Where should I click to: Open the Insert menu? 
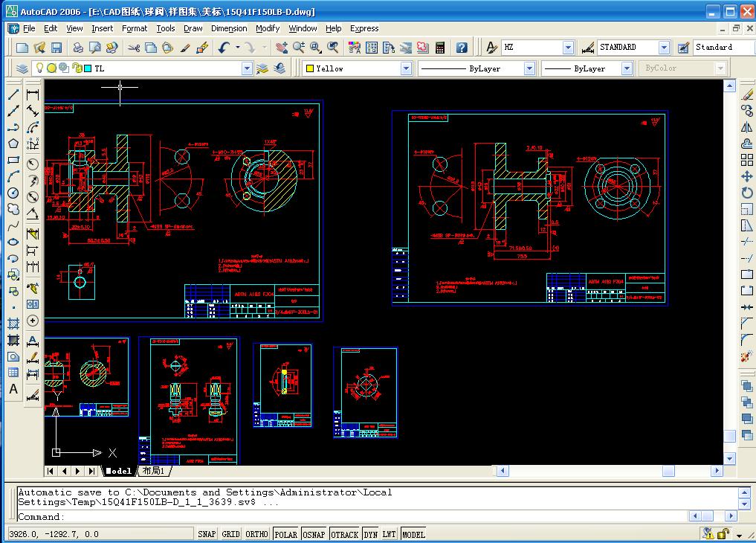click(103, 28)
